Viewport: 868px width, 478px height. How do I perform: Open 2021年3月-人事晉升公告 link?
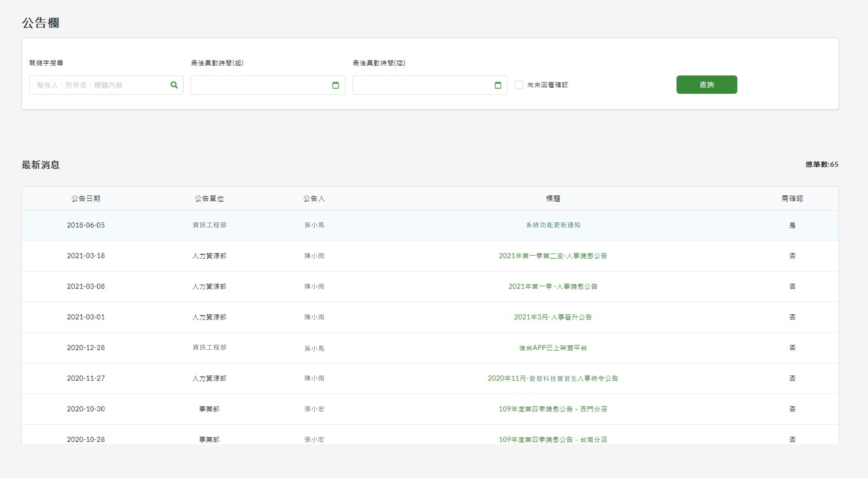[x=553, y=317]
